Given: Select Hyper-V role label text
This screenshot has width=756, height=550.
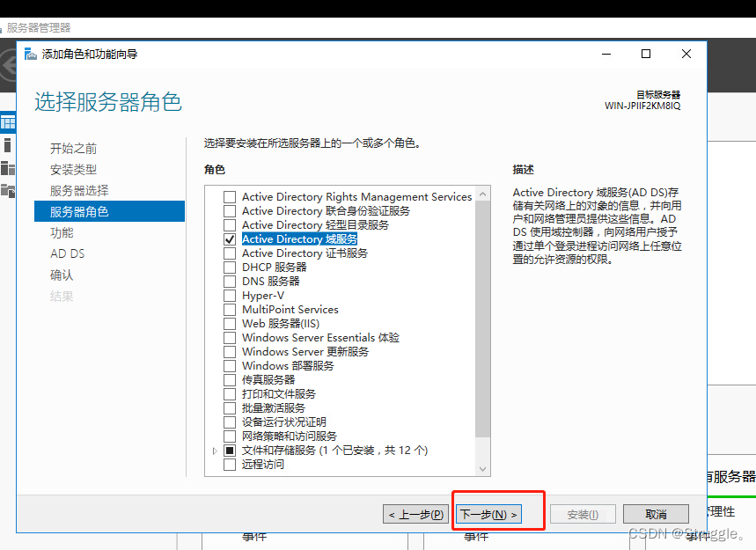Looking at the screenshot, I should pyautogui.click(x=263, y=296).
